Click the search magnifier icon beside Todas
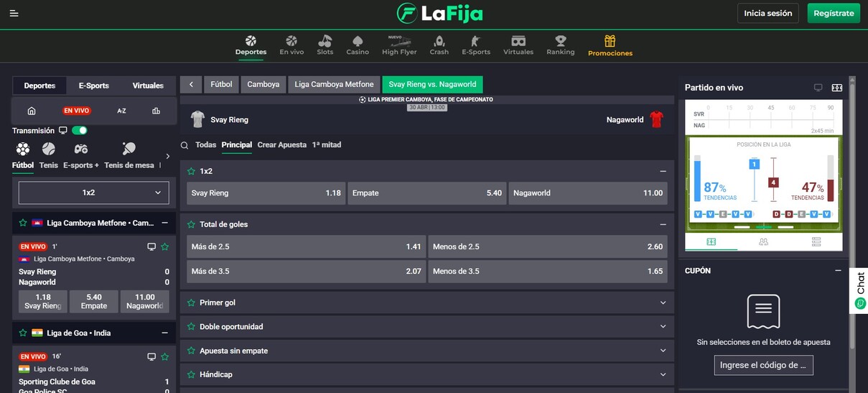Viewport: 868px width, 393px height. click(185, 145)
